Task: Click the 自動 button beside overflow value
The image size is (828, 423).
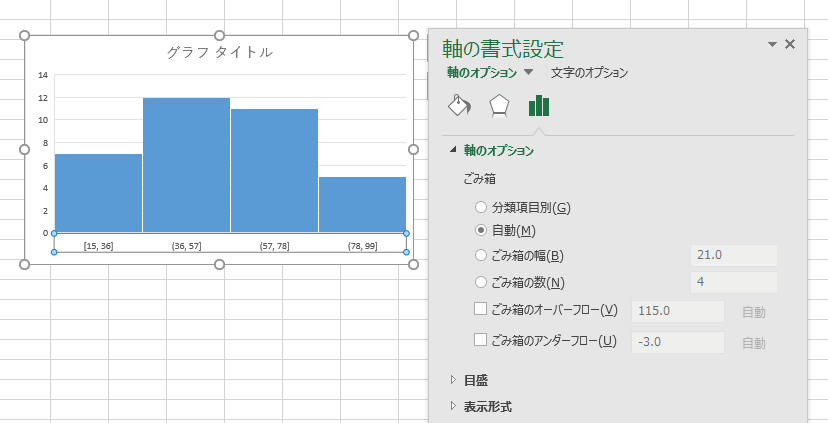Action: [x=754, y=312]
